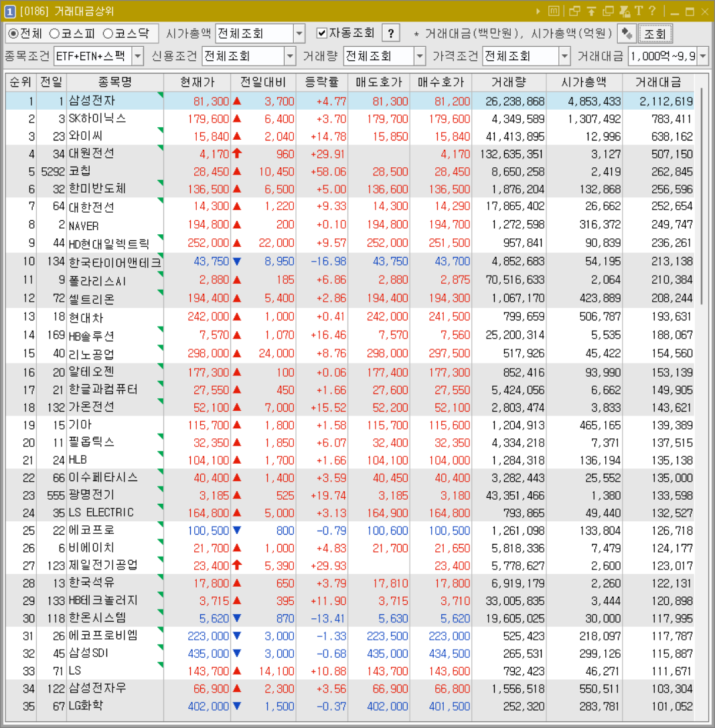Select the 삼성전자 stock row

coord(350,101)
